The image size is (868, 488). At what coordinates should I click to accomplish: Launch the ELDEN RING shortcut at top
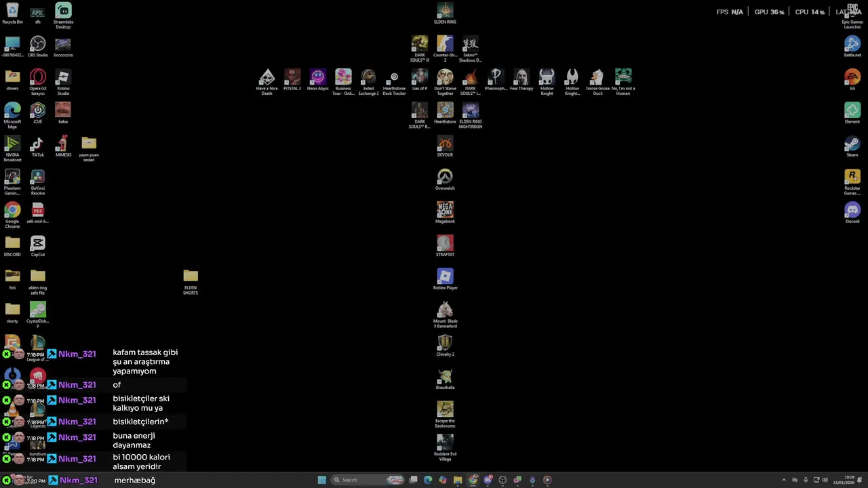[445, 14]
